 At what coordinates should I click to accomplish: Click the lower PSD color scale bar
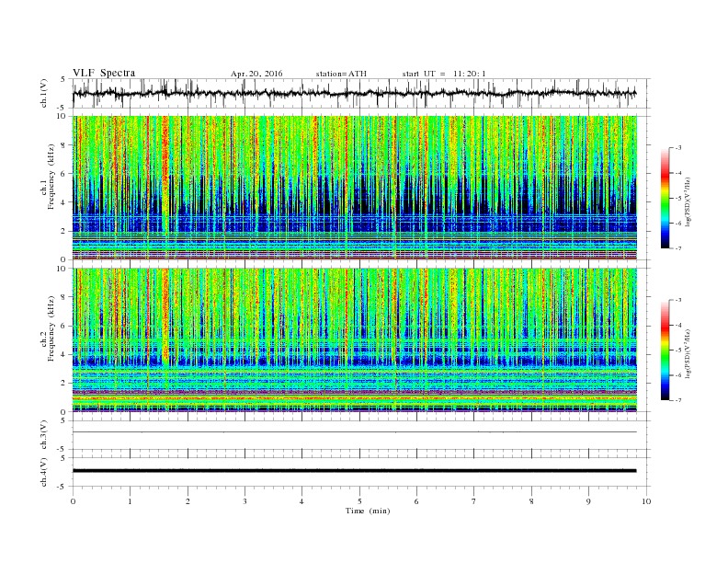pyautogui.click(x=665, y=350)
